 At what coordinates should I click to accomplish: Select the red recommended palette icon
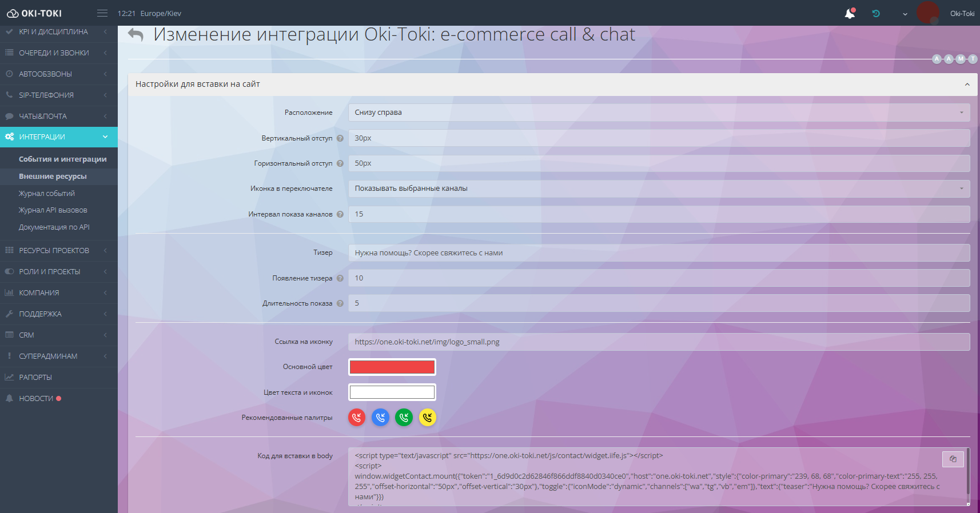[357, 418]
